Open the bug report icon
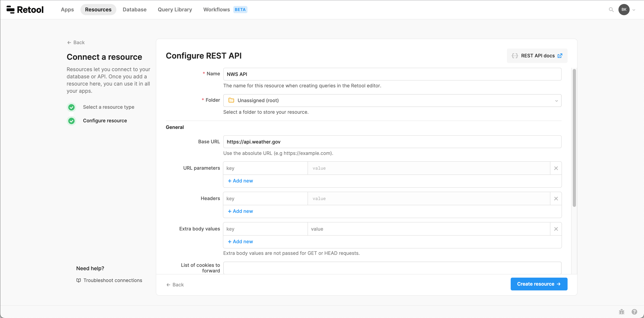The image size is (644, 318). pos(621,312)
